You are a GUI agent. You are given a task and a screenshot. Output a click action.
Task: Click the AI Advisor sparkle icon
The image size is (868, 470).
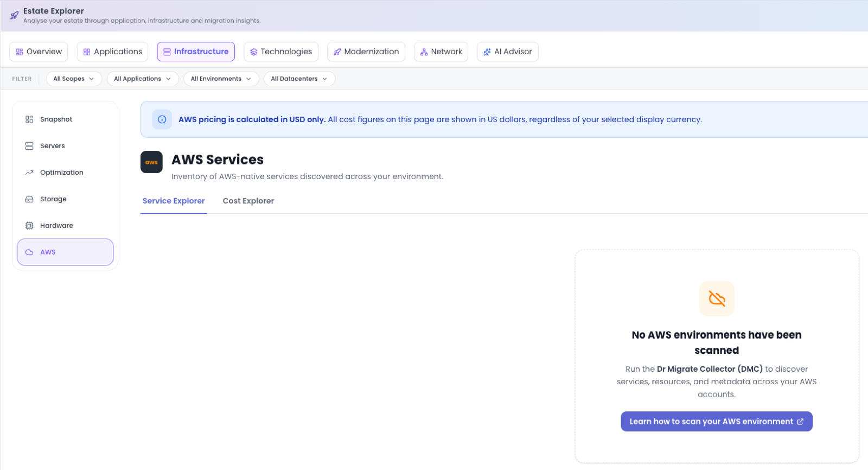pyautogui.click(x=487, y=52)
